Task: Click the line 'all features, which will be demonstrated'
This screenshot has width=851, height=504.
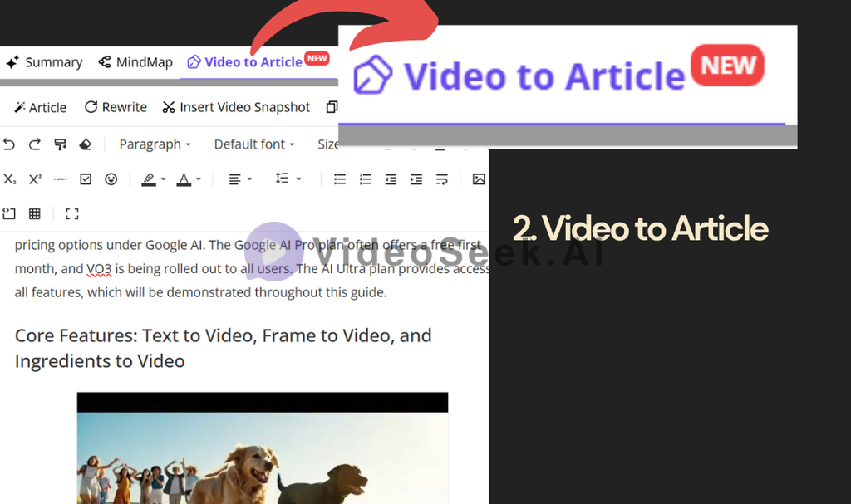Action: click(x=201, y=292)
